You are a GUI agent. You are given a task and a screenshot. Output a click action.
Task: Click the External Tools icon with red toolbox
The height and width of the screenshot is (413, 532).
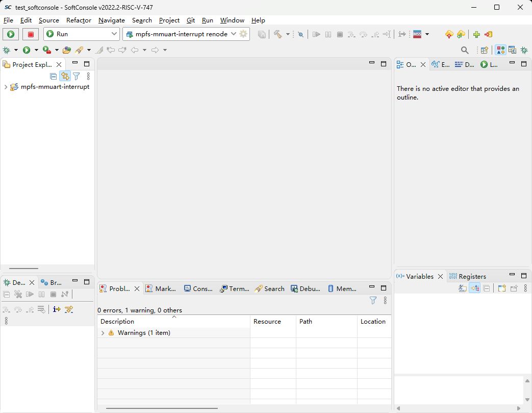[47, 50]
